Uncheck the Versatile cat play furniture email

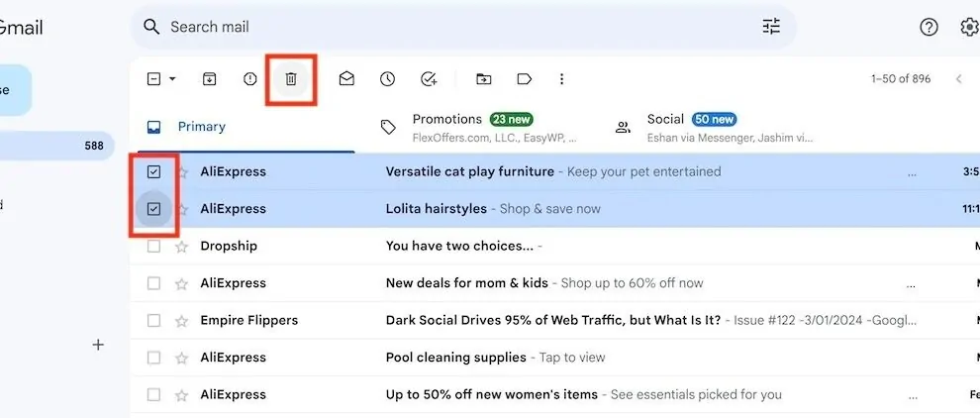point(153,172)
